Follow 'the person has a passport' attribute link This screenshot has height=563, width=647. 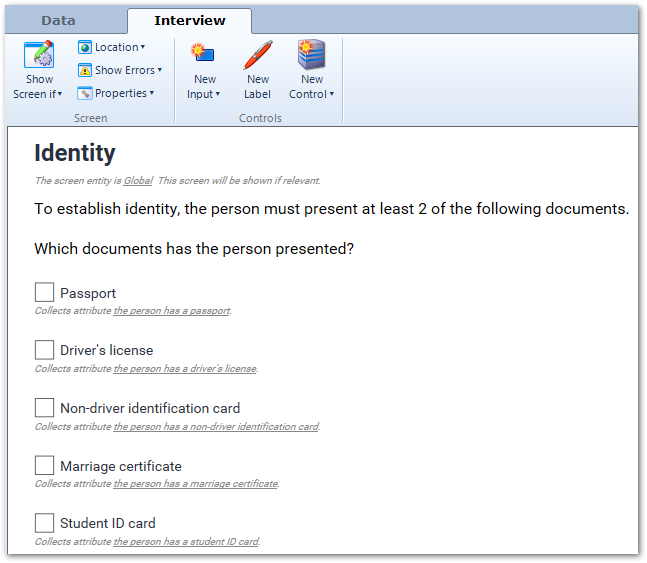coord(171,311)
